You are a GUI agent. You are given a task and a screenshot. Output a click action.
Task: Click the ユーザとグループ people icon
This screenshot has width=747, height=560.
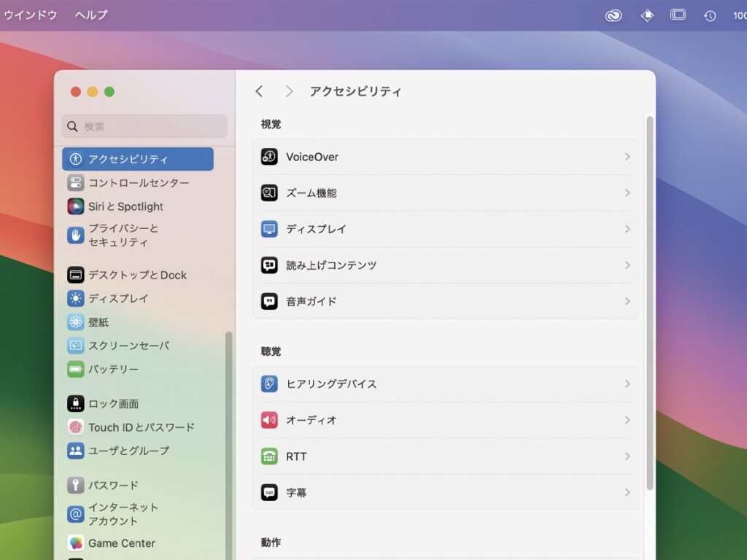76,451
